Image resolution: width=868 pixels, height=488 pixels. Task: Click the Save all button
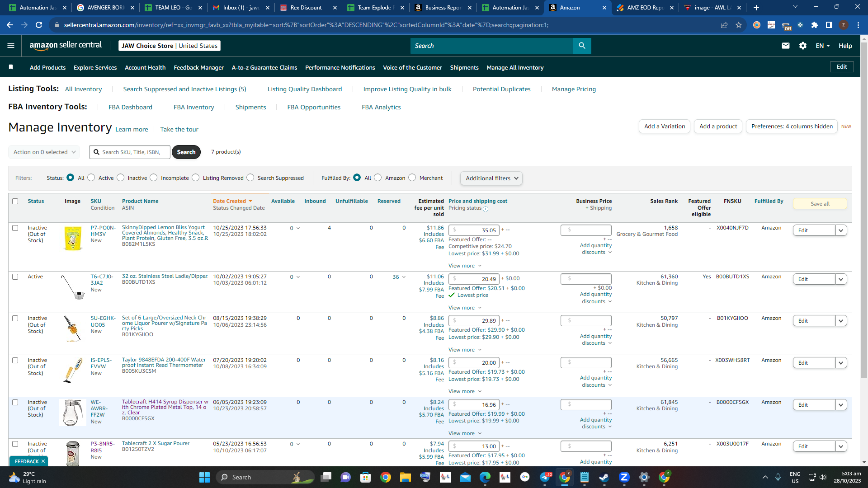click(820, 204)
